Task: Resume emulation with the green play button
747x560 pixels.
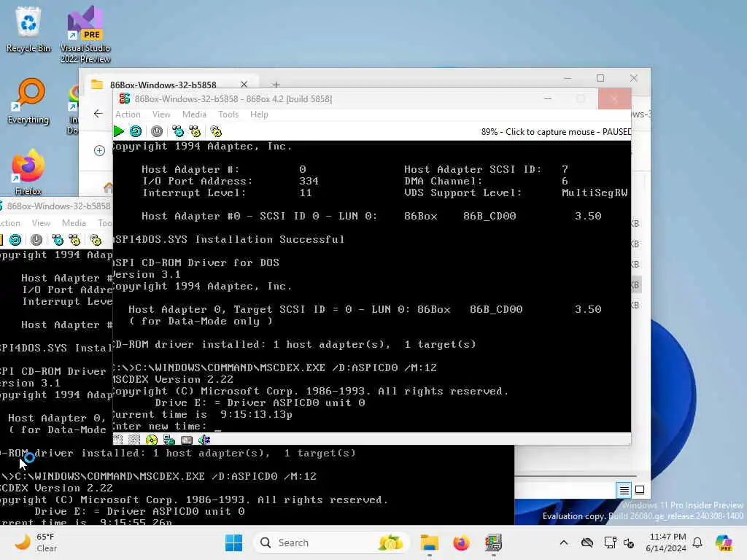Action: tap(119, 131)
